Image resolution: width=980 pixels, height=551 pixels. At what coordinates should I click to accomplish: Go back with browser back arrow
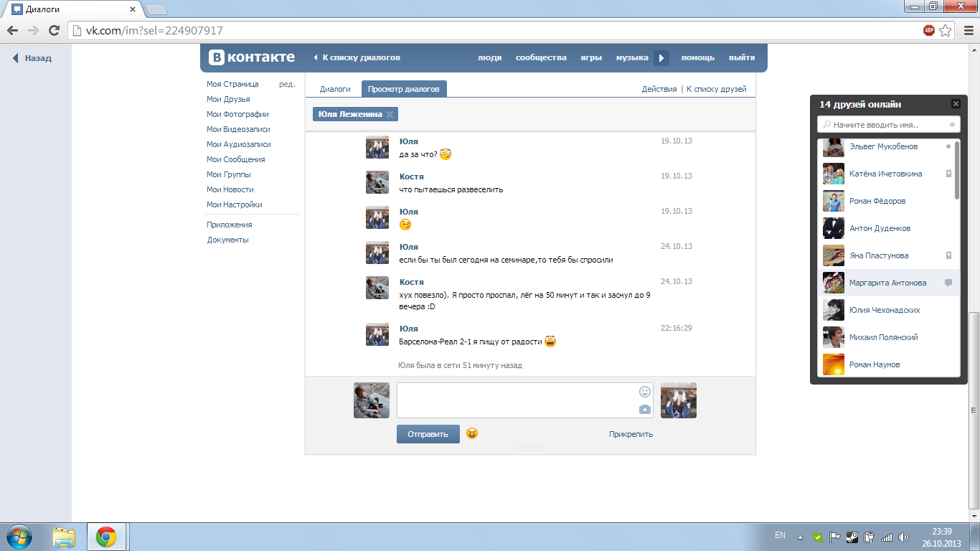13,30
